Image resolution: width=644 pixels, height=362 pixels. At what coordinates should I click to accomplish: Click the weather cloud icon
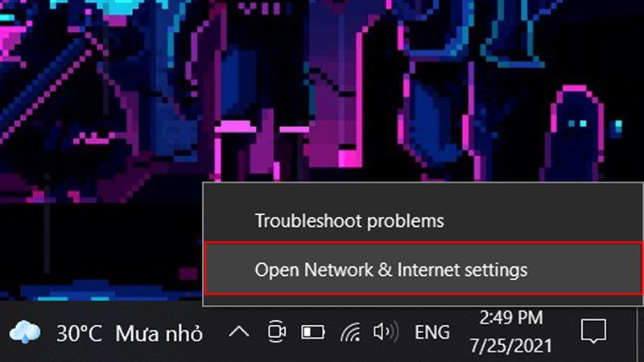pos(25,331)
